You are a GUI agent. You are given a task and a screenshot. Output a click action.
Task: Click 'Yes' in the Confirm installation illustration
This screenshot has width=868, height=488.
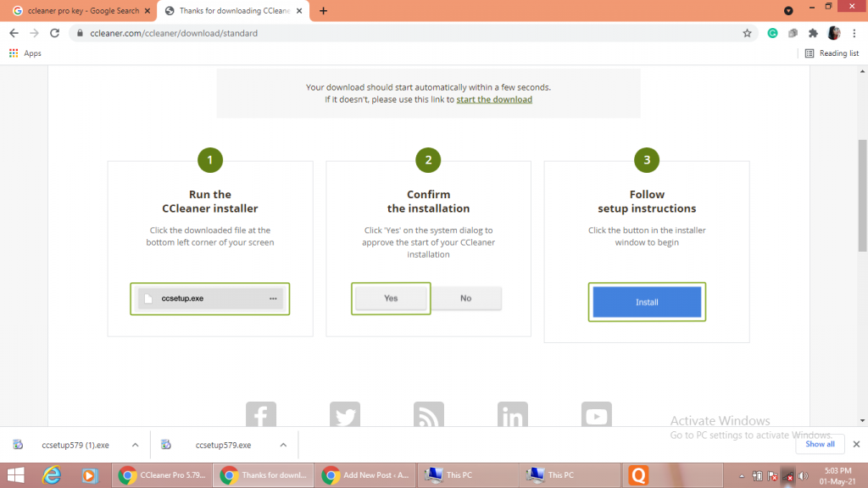(x=391, y=297)
